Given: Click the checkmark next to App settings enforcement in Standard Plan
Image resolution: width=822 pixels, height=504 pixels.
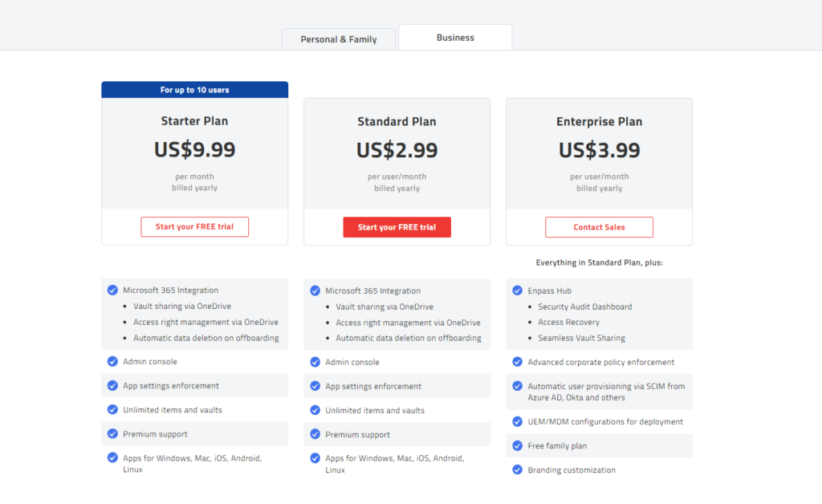Looking at the screenshot, I should 315,385.
